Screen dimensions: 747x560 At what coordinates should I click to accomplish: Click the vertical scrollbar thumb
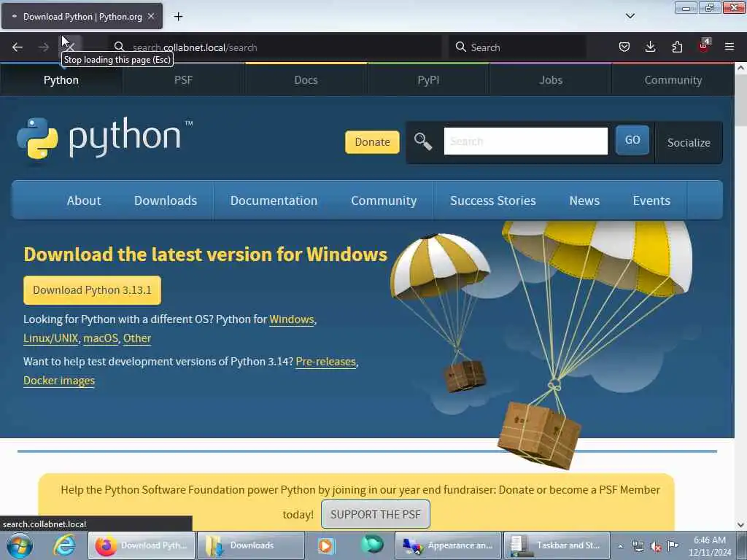(740, 101)
